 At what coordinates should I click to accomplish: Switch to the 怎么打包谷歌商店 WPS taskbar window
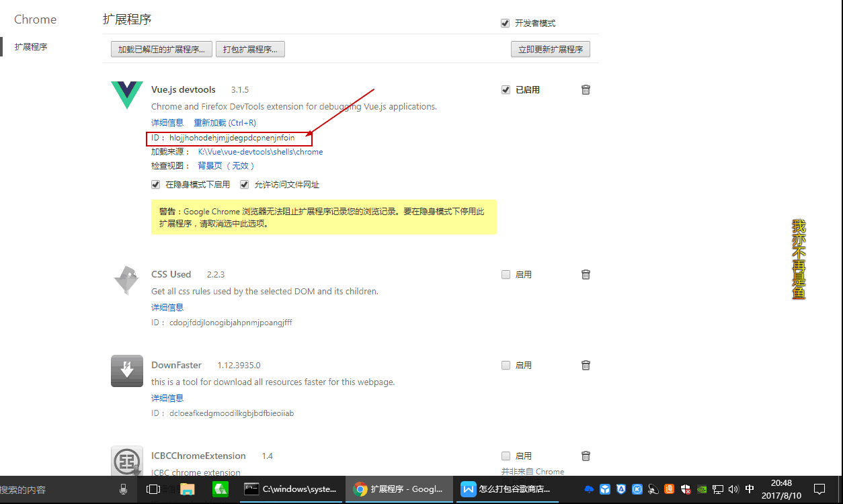click(x=509, y=489)
